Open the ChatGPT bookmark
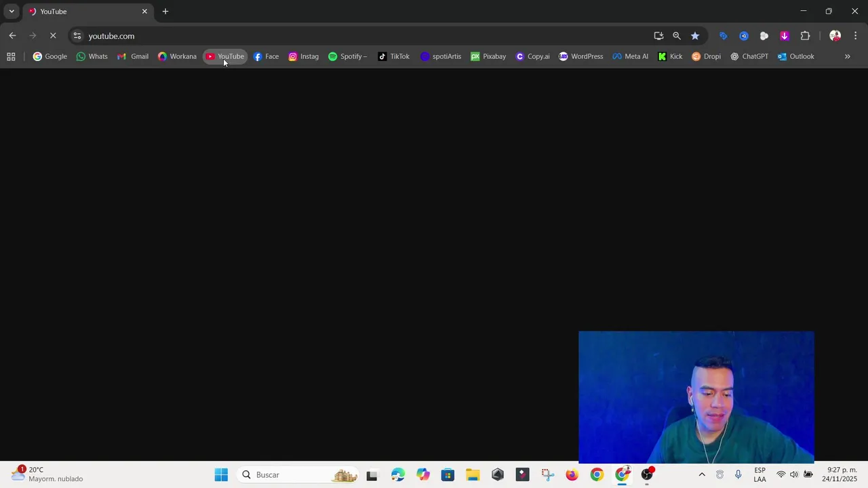 pos(749,56)
